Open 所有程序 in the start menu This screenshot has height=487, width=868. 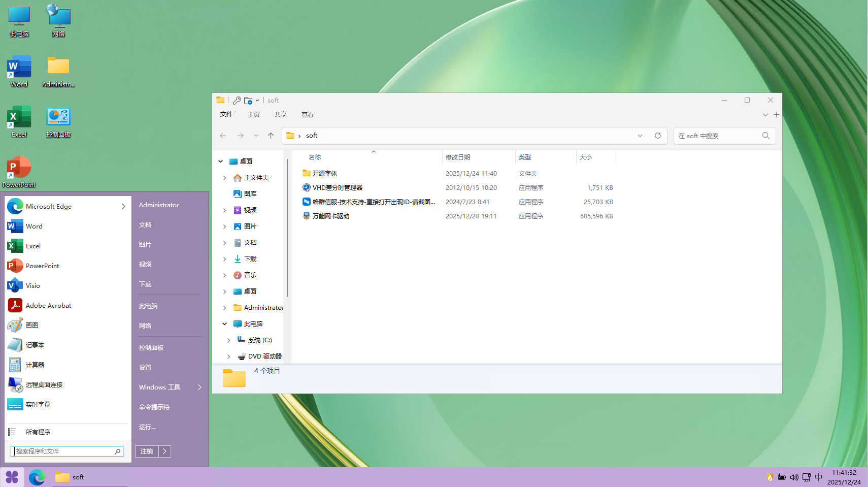[x=38, y=432]
